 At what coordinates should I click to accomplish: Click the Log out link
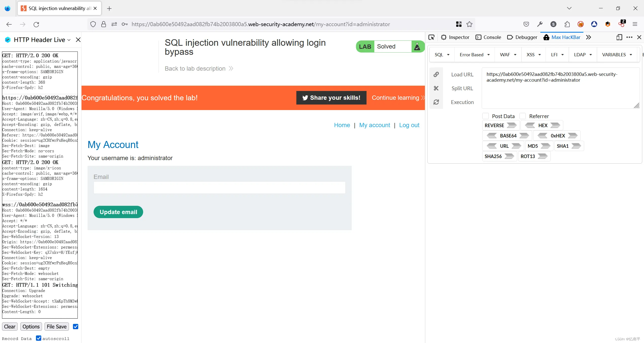tap(409, 125)
